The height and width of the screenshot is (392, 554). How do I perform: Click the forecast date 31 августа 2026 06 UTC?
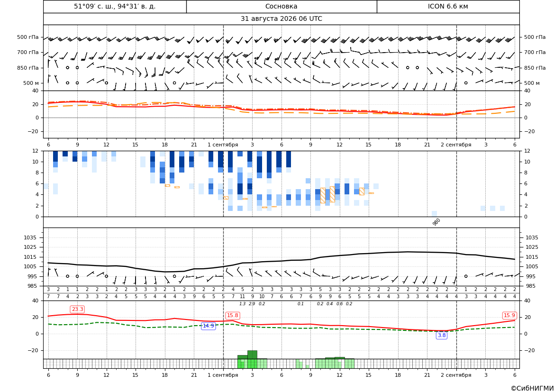point(281,19)
